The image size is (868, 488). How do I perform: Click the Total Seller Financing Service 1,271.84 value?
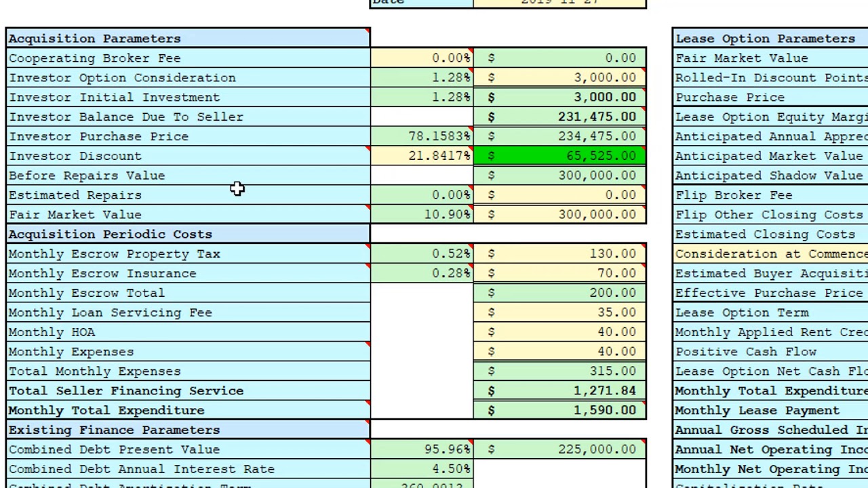[x=560, y=391]
